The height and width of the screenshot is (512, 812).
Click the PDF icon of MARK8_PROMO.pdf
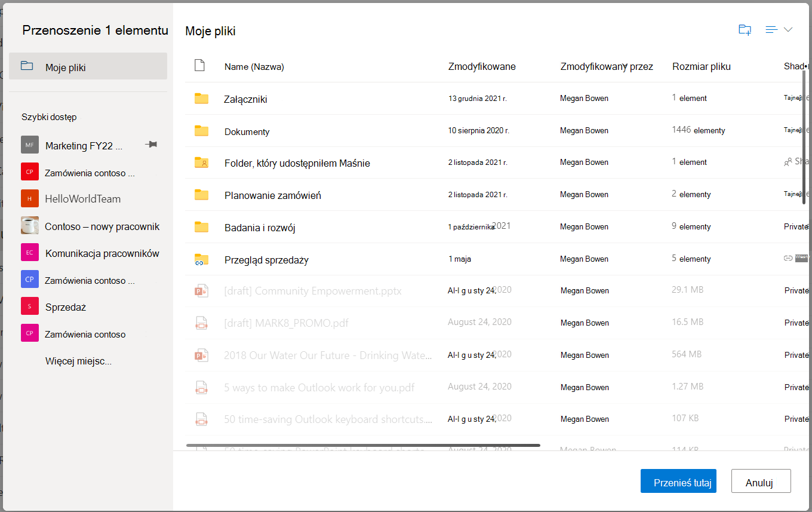(x=201, y=323)
